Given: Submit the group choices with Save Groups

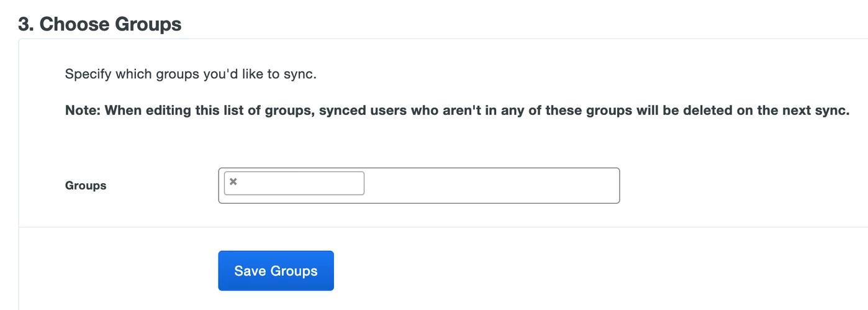Looking at the screenshot, I should 276,271.
